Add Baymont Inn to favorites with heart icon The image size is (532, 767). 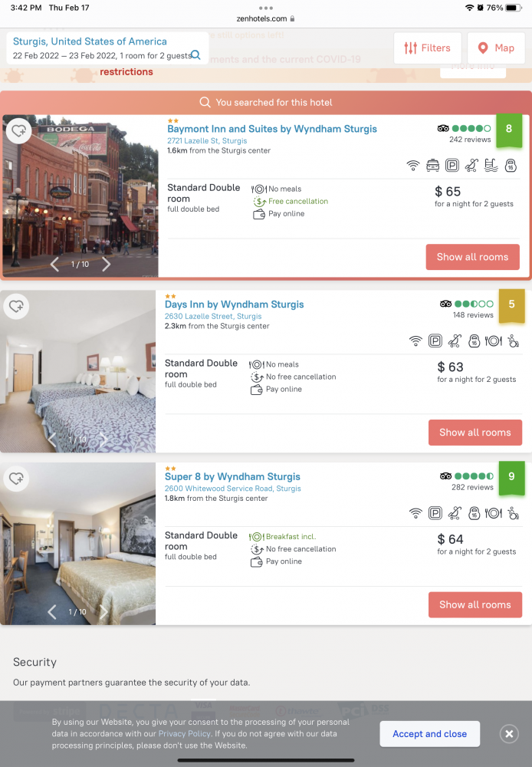pos(18,131)
